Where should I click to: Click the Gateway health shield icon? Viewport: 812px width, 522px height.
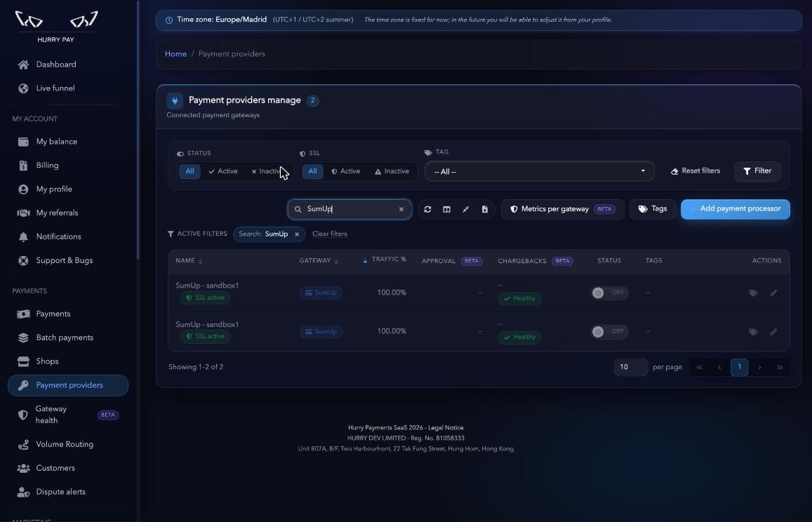[22, 415]
